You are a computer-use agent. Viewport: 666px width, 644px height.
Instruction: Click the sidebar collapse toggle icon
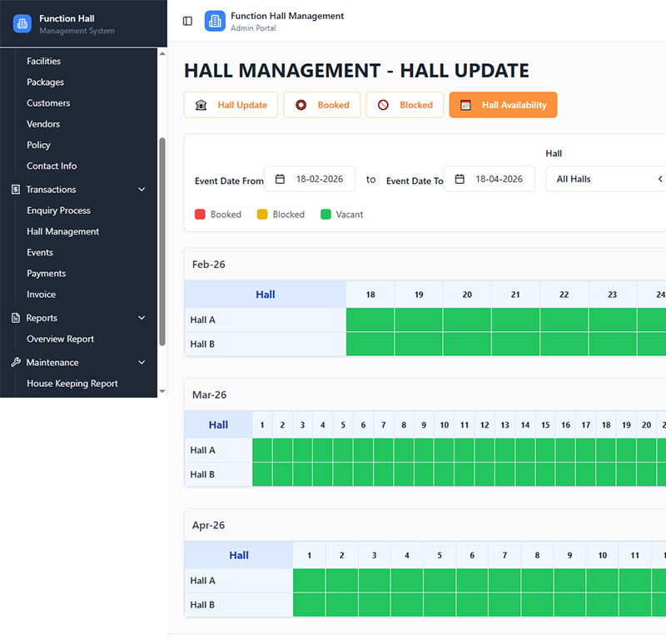(187, 21)
